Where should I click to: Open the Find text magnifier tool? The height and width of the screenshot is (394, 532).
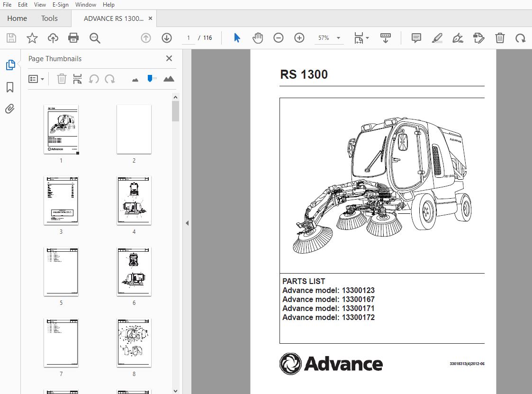[95, 38]
